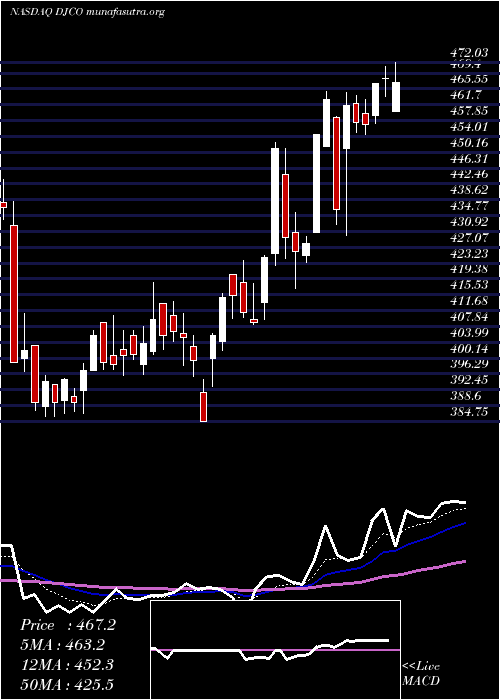Click the Price : 467.2 readout

tap(68, 625)
